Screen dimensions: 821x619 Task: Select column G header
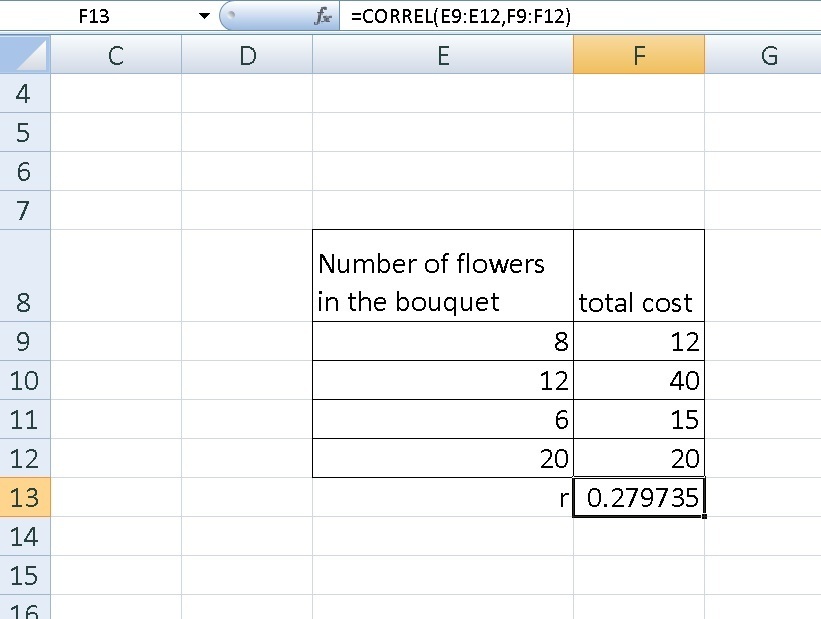pos(768,56)
